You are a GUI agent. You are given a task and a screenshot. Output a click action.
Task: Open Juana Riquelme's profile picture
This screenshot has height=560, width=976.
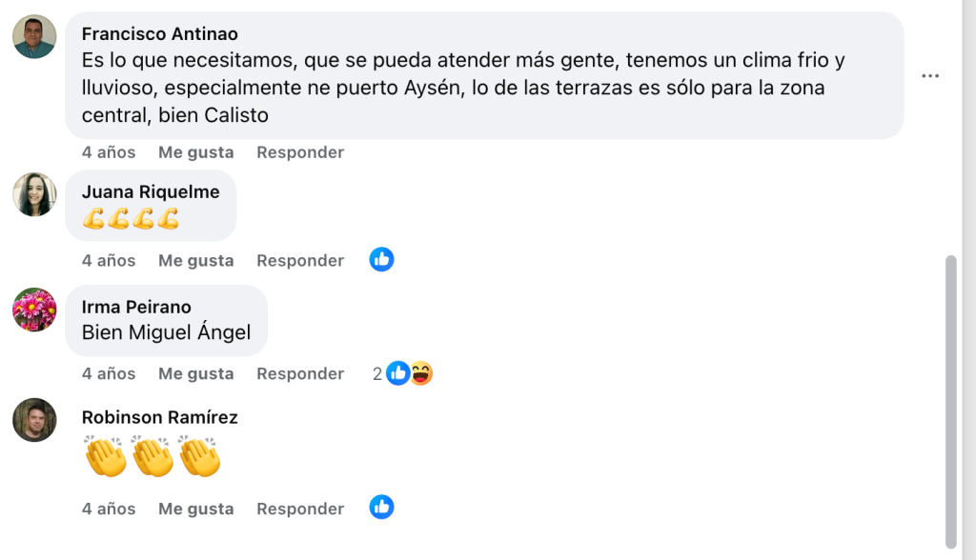coord(34,194)
